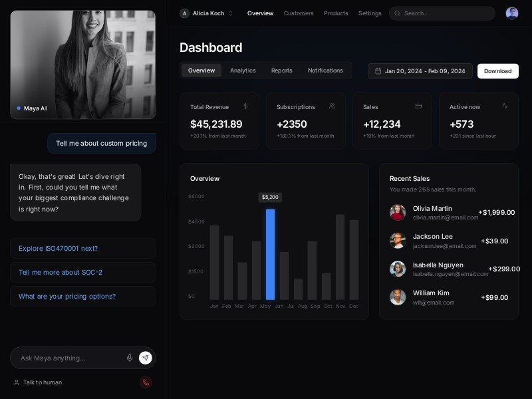Go to Customers in the top navigation
Viewport: 532px width, 399px height.
[299, 13]
